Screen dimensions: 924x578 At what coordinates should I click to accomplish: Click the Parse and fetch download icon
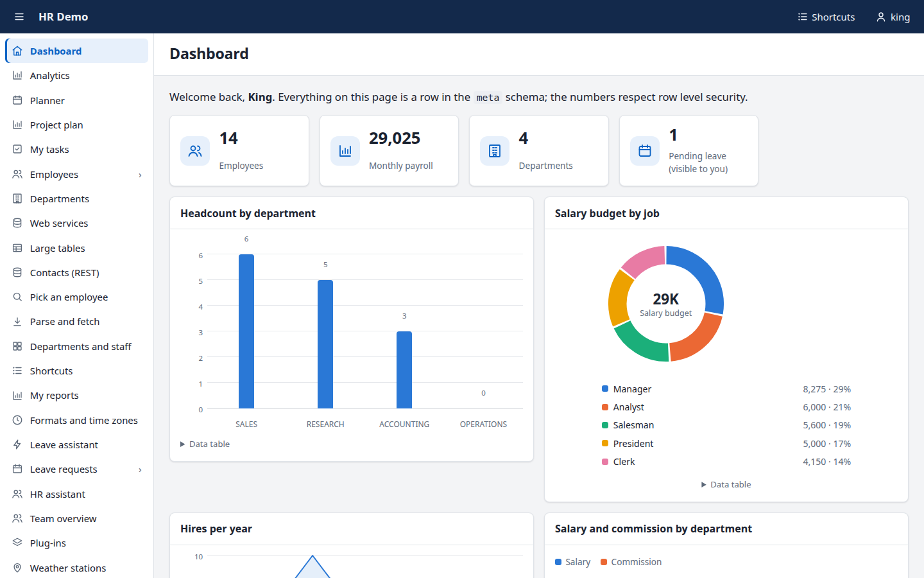coord(17,322)
